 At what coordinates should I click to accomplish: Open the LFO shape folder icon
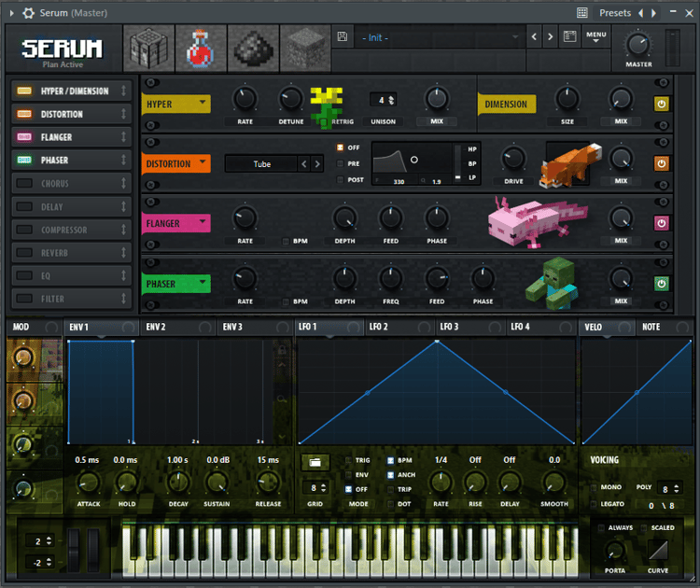[315, 463]
